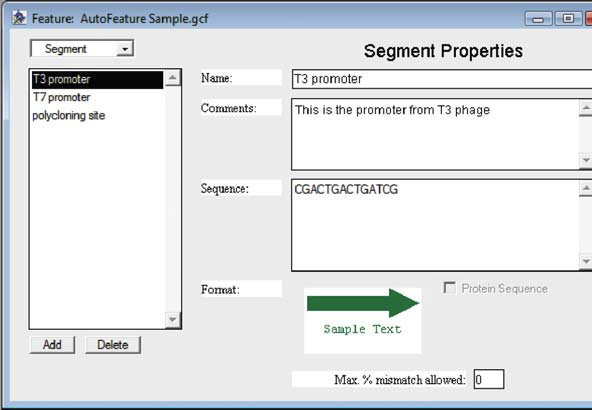The image size is (592, 410).
Task: Click into the Sequence text box
Action: pos(435,225)
